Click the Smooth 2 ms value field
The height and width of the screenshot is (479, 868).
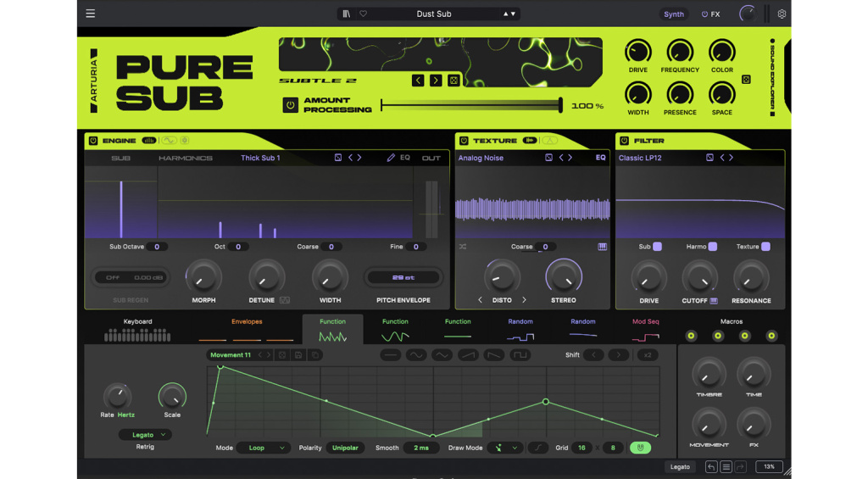(420, 448)
